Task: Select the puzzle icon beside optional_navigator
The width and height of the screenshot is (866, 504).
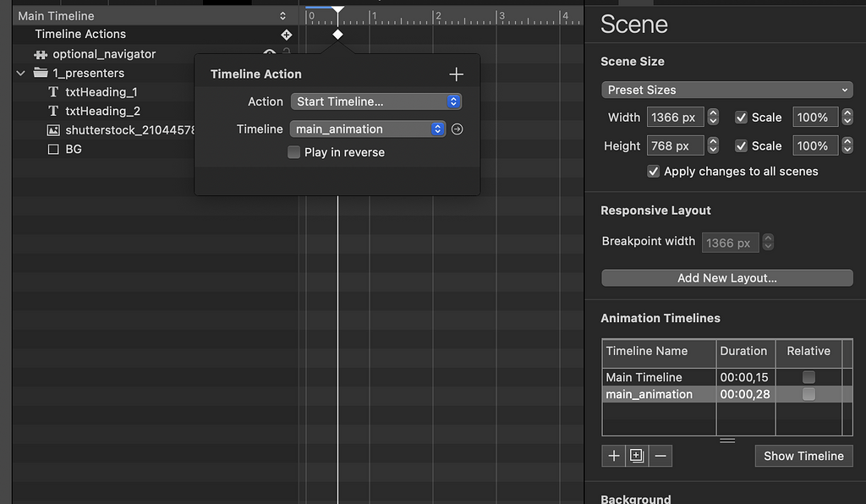Action: click(39, 53)
